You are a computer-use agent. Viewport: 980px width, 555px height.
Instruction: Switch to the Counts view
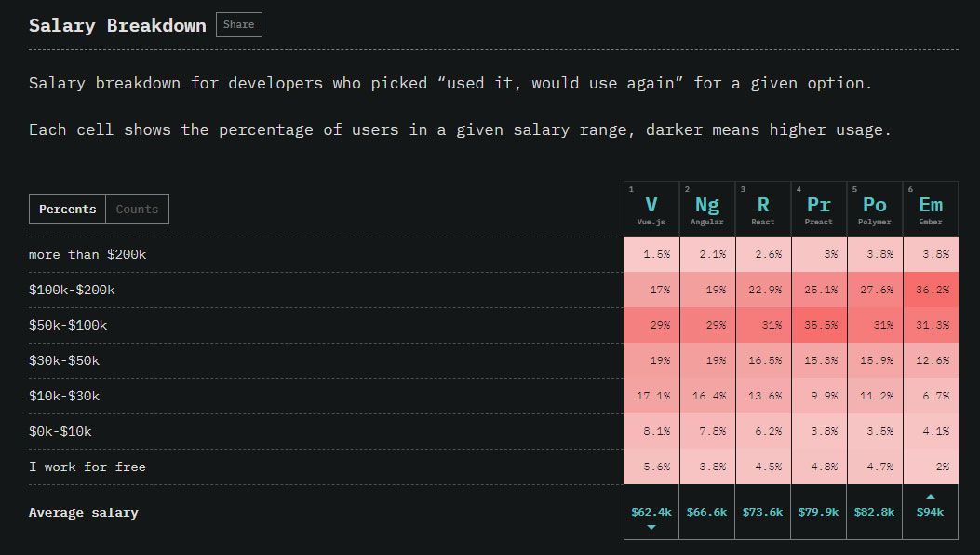pos(137,209)
